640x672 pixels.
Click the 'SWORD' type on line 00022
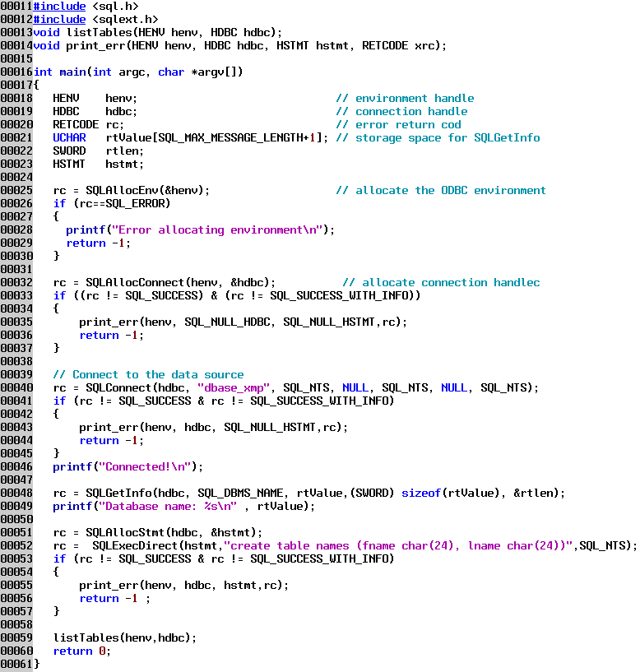pos(69,151)
